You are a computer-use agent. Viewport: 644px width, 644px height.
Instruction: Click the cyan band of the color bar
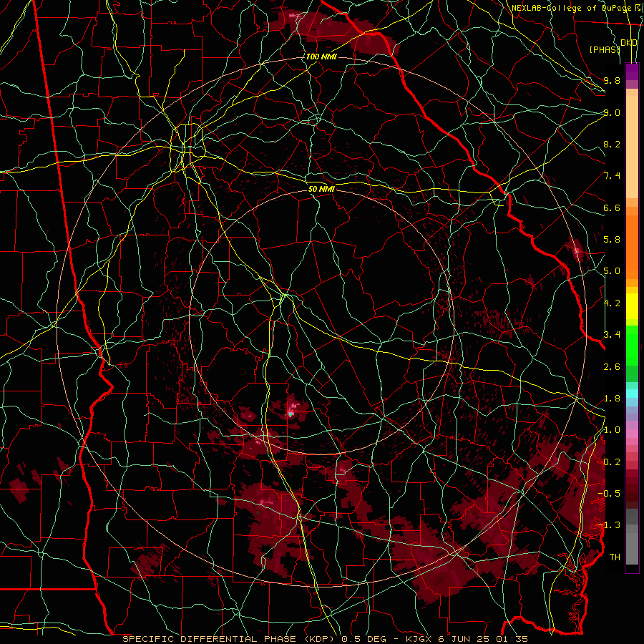(x=632, y=394)
